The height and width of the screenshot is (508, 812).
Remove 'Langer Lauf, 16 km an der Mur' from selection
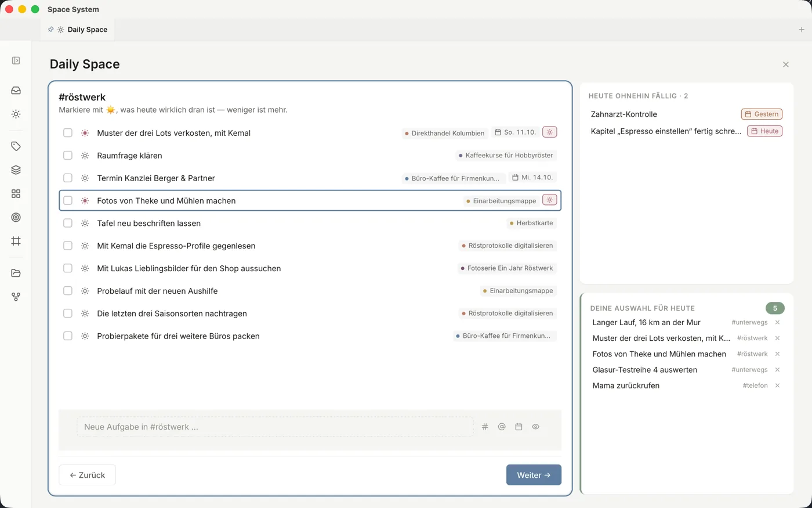point(777,322)
